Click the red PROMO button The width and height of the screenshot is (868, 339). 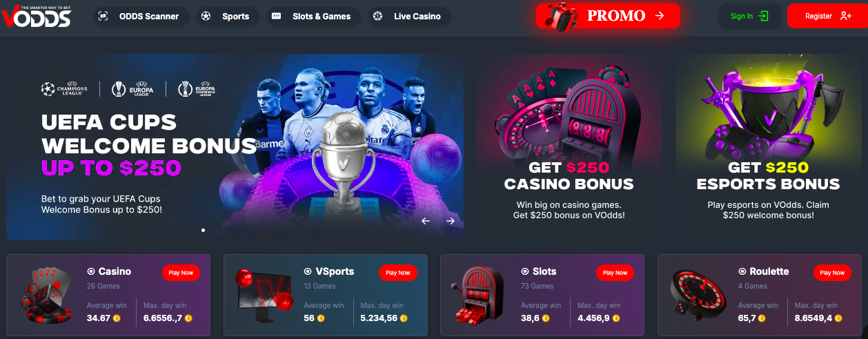608,16
